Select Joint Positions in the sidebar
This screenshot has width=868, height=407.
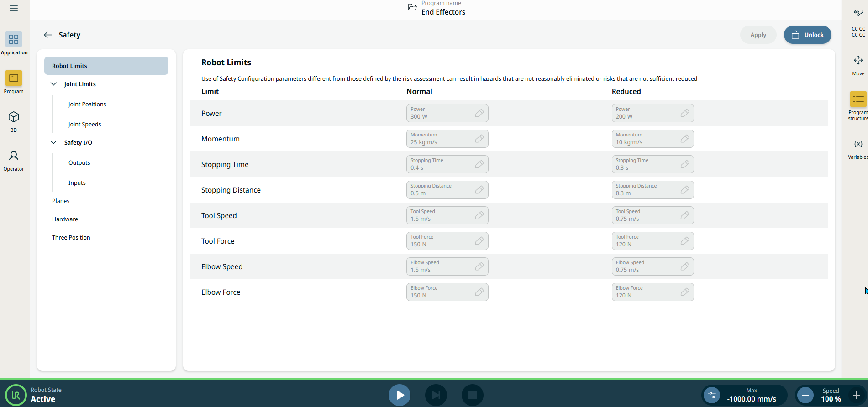87,104
